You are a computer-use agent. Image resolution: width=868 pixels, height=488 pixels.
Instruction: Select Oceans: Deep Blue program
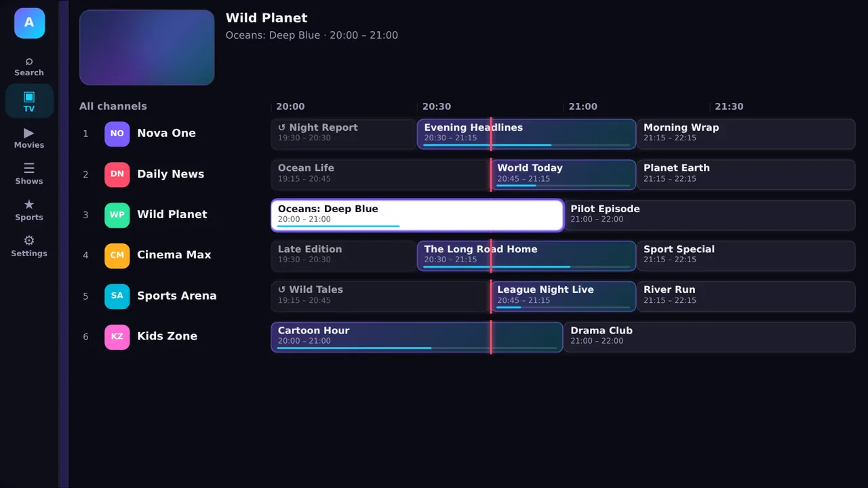tap(417, 215)
